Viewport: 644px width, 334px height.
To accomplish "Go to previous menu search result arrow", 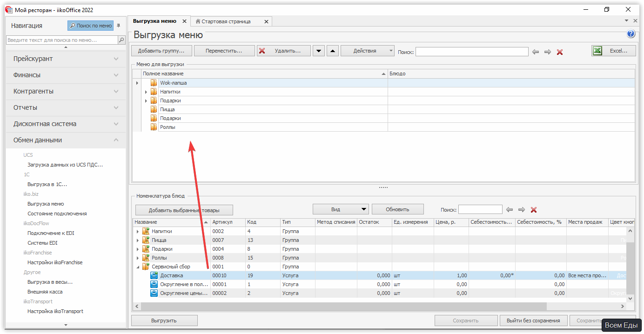I will [x=536, y=52].
